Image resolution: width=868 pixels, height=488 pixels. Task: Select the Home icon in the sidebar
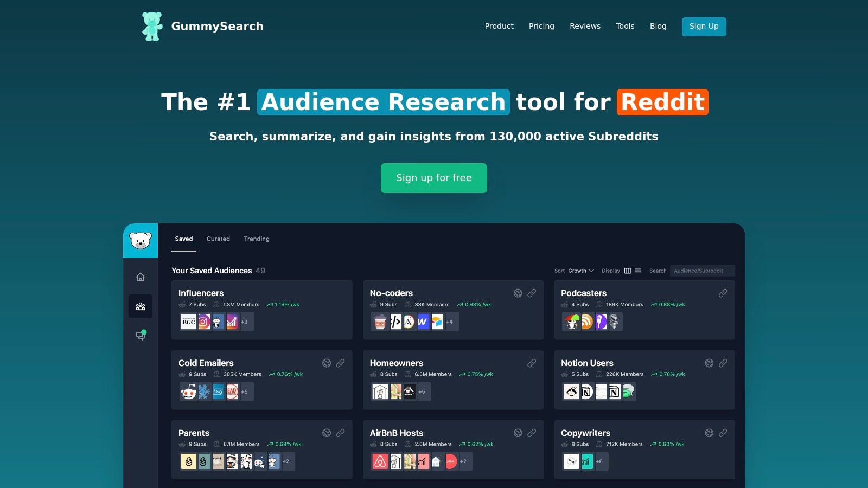(141, 277)
